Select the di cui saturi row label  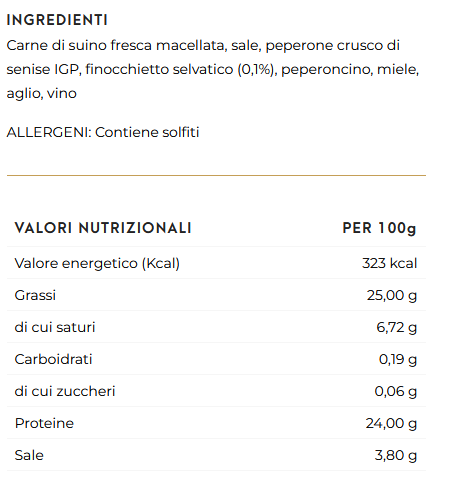(55, 327)
